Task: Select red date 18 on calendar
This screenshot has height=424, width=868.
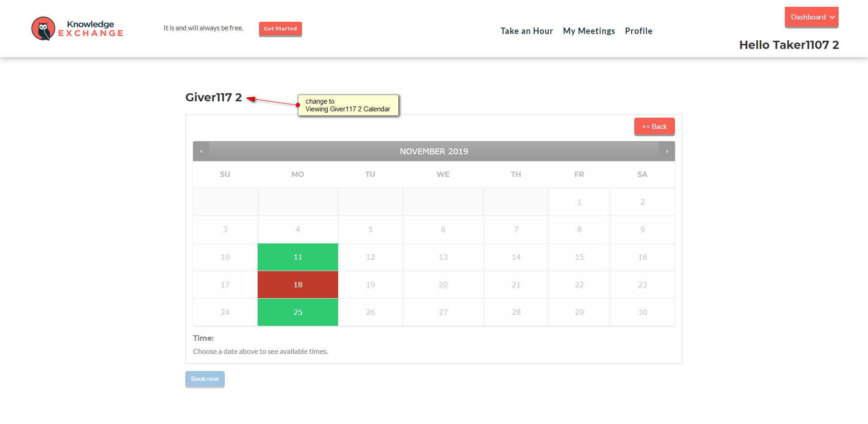Action: [298, 285]
